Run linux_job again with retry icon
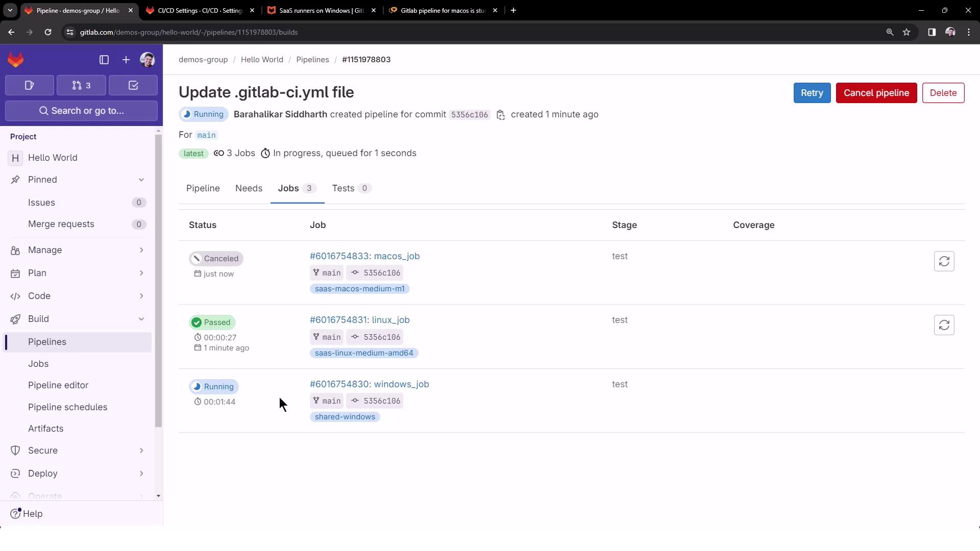The height and width of the screenshot is (551, 980). click(944, 325)
